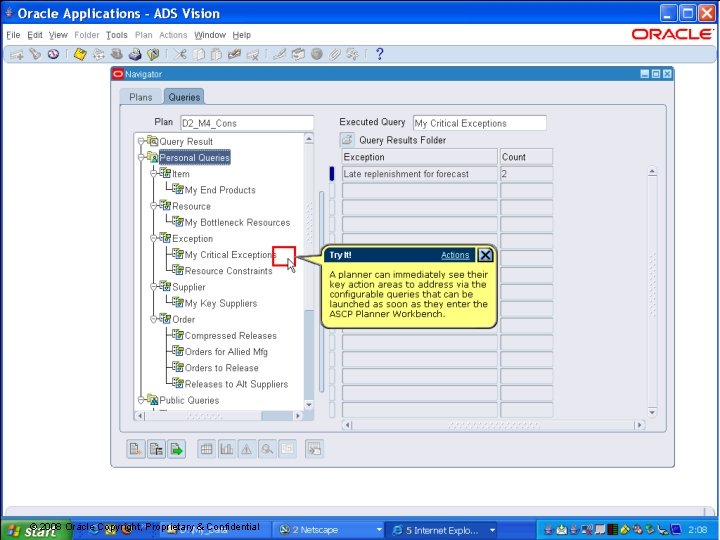This screenshot has height=540, width=720.
Task: Click the tree panel scroll right arrow
Action: tap(298, 416)
